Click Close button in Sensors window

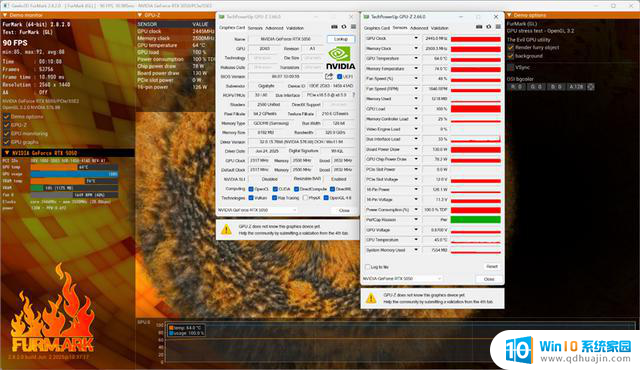tap(489, 279)
